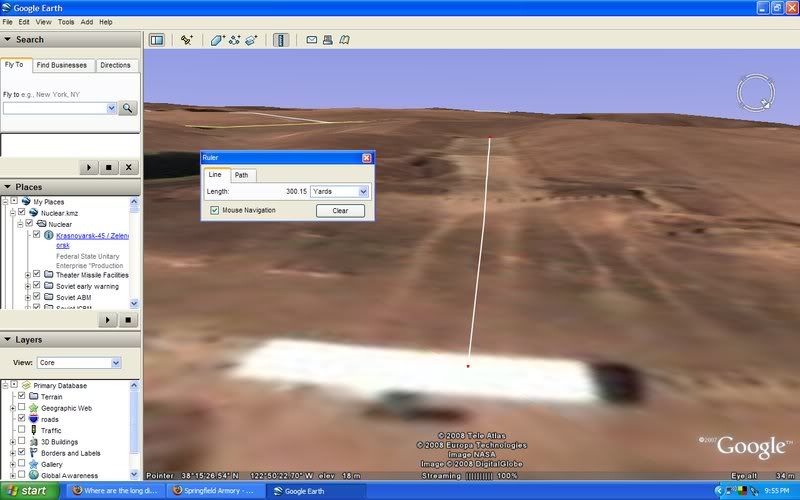Viewport: 800px width, 500px height.
Task: Click the Global Awareness globe icon
Action: [x=34, y=475]
